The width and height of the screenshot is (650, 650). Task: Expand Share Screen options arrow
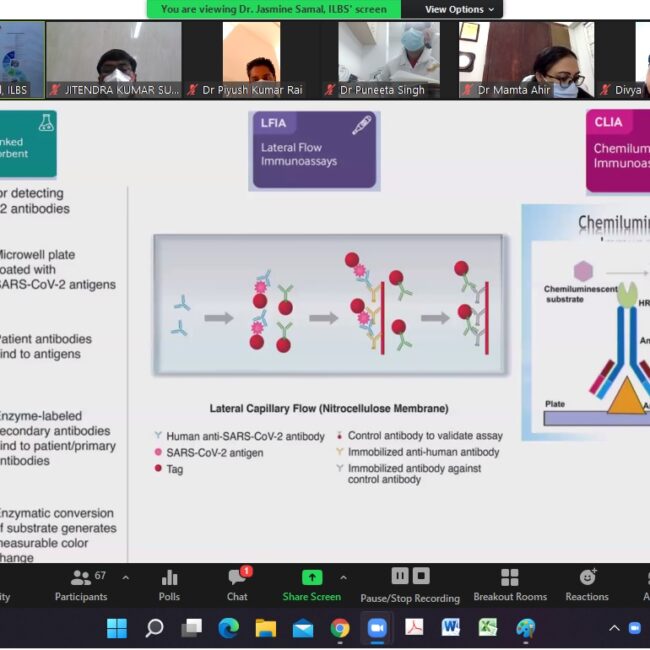pos(343,577)
